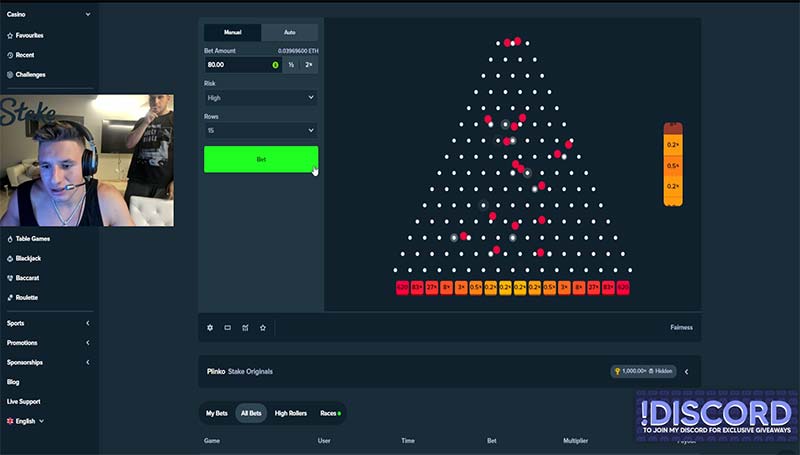800x455 pixels.
Task: Open Live Support from sidebar
Action: (x=23, y=401)
